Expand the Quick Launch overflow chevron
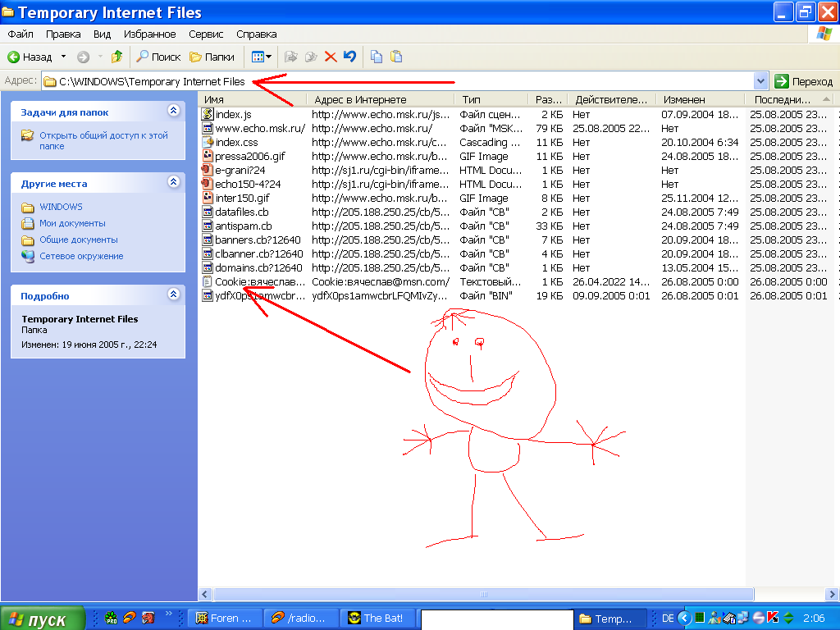 (169, 614)
